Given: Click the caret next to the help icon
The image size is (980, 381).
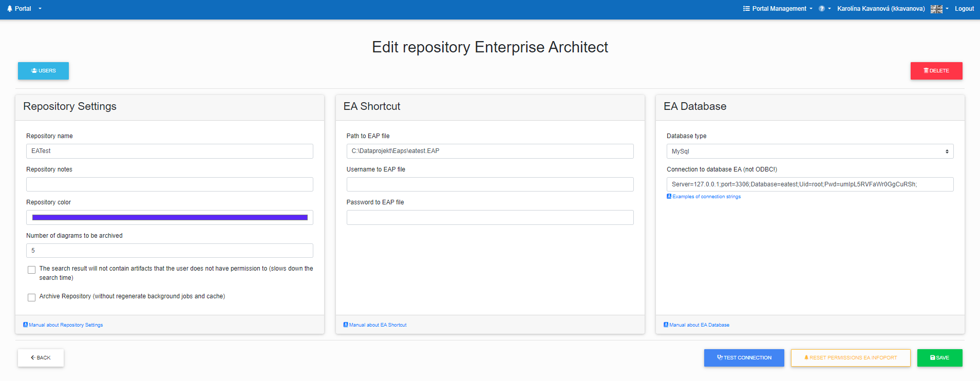Looking at the screenshot, I should tap(829, 9).
